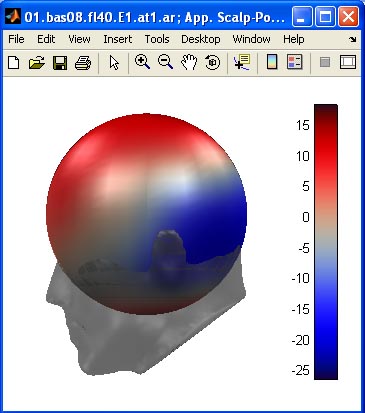The image size is (365, 413).
Task: Click the New Figure toolbar icon
Action: click(x=13, y=62)
